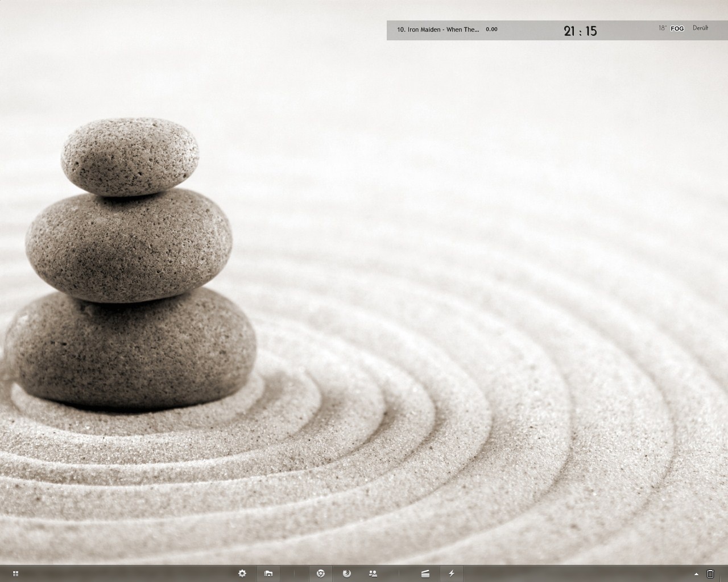
Task: Launch the file explorer folder icon
Action: tap(268, 573)
